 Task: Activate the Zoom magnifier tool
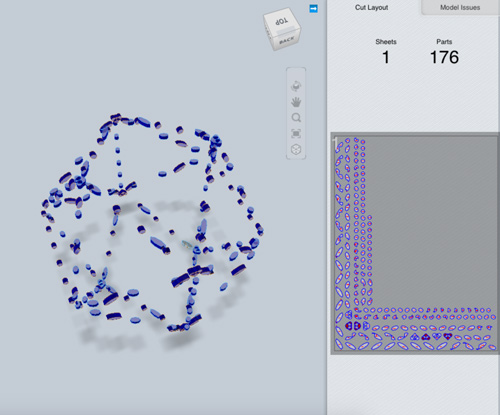(x=296, y=118)
